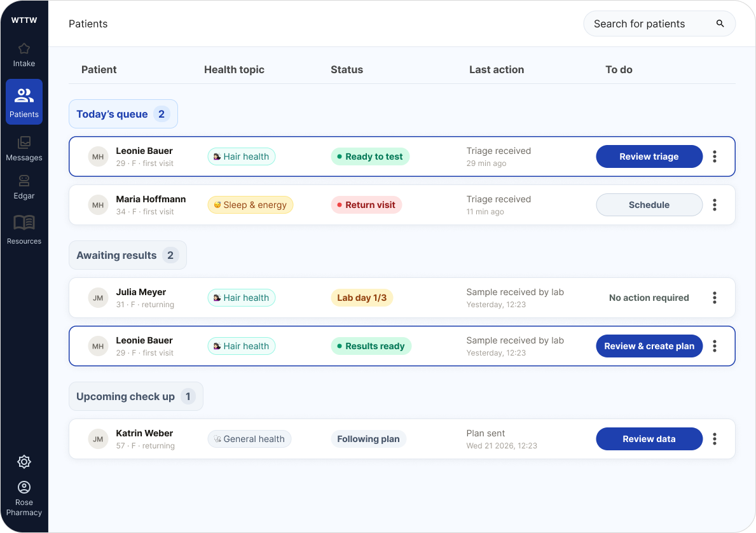Open the Messages section in the sidebar
756x533 pixels.
(24, 149)
